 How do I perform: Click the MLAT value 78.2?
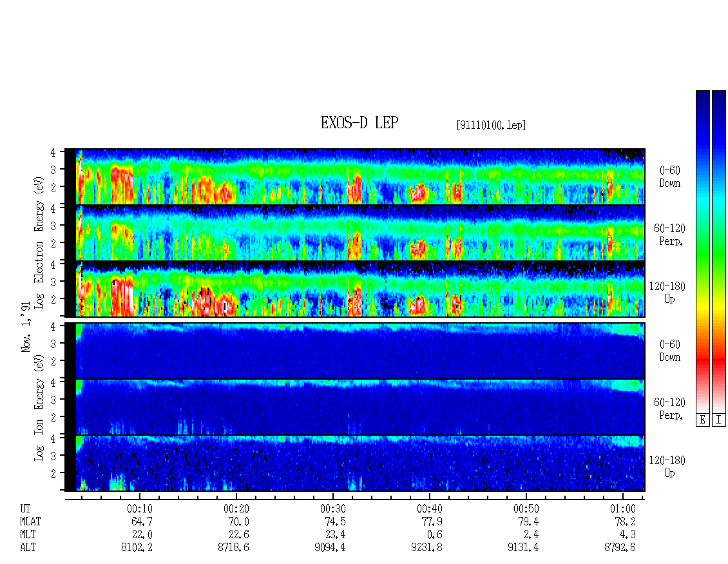(x=625, y=521)
